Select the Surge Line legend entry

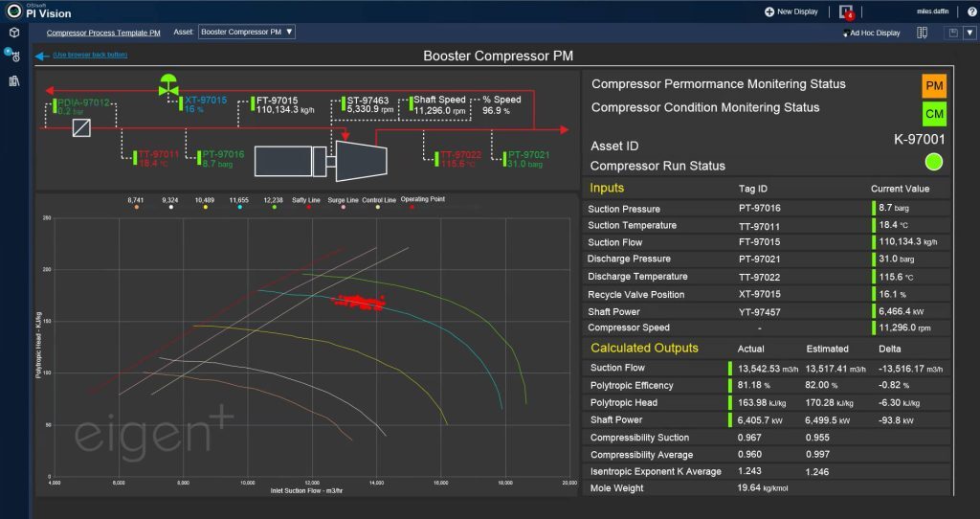click(x=344, y=203)
